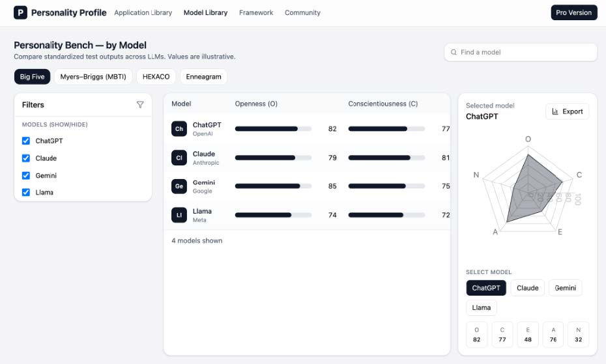The image size is (606, 364).
Task: Click the filter funnel icon
Action: click(140, 105)
